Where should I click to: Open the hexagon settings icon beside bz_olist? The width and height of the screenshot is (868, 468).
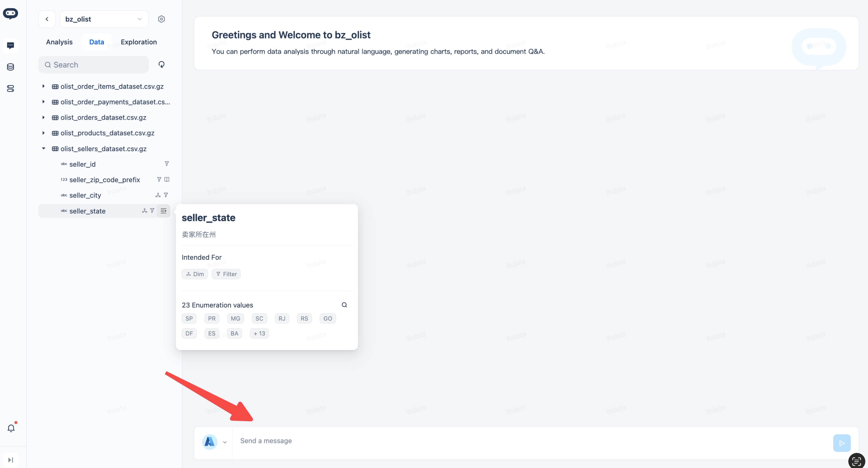click(x=161, y=19)
